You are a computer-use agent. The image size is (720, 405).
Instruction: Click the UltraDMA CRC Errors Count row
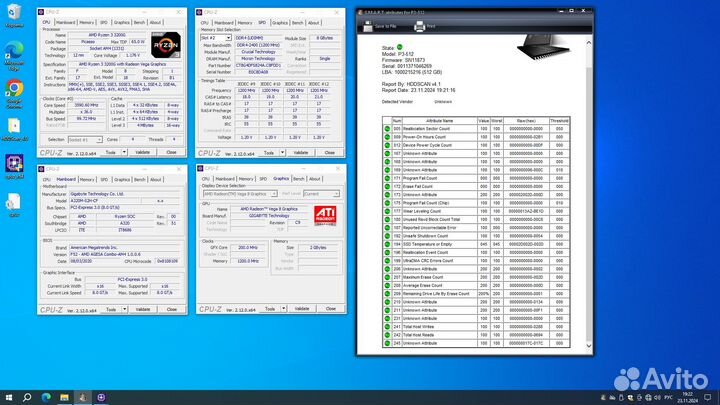[476, 261]
